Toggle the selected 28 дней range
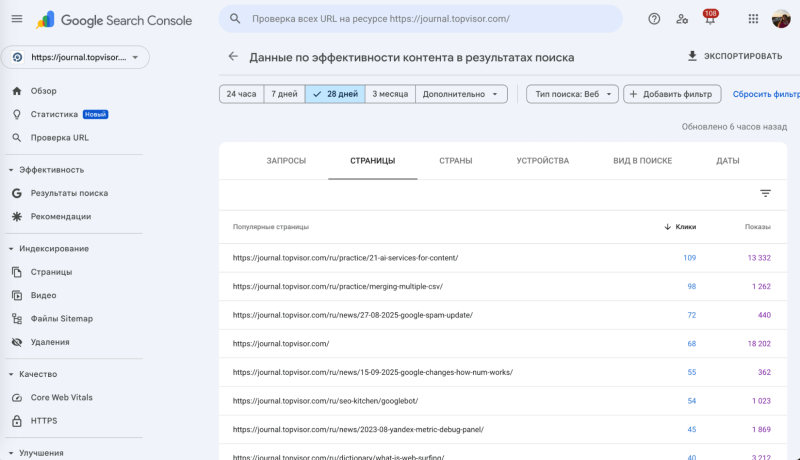The height and width of the screenshot is (460, 800). click(335, 94)
